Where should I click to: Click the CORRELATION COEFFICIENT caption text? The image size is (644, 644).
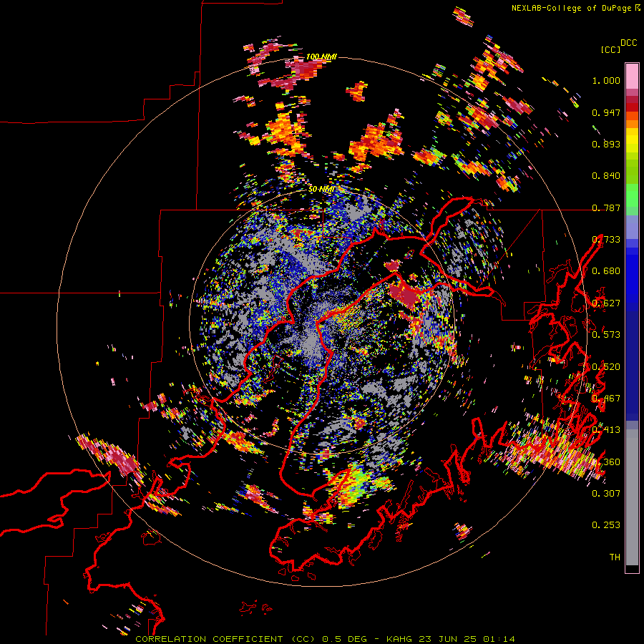209,639
